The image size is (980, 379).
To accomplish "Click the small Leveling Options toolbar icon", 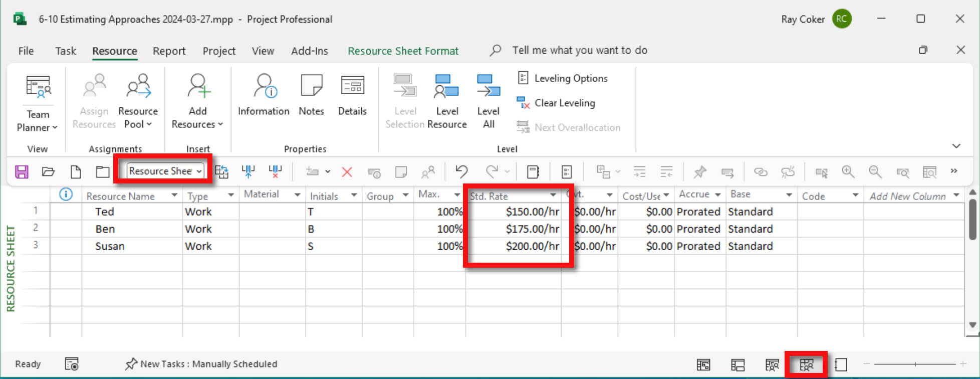I will pos(567,172).
